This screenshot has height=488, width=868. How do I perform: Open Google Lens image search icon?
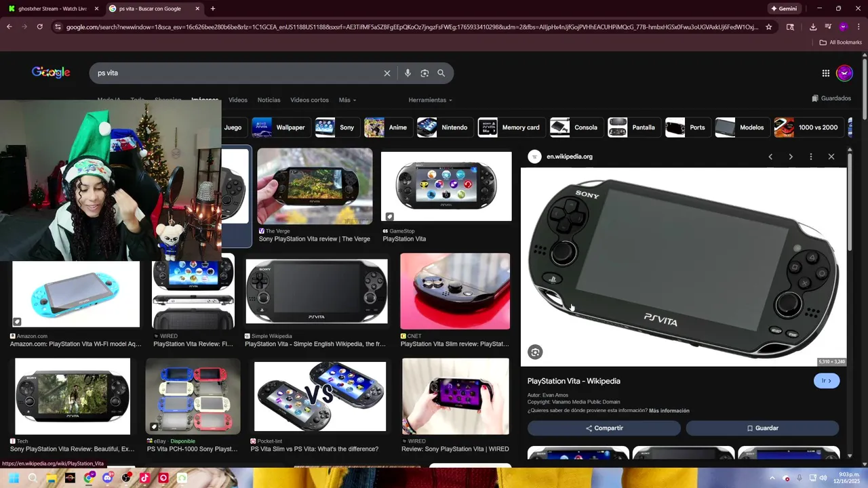(x=425, y=73)
